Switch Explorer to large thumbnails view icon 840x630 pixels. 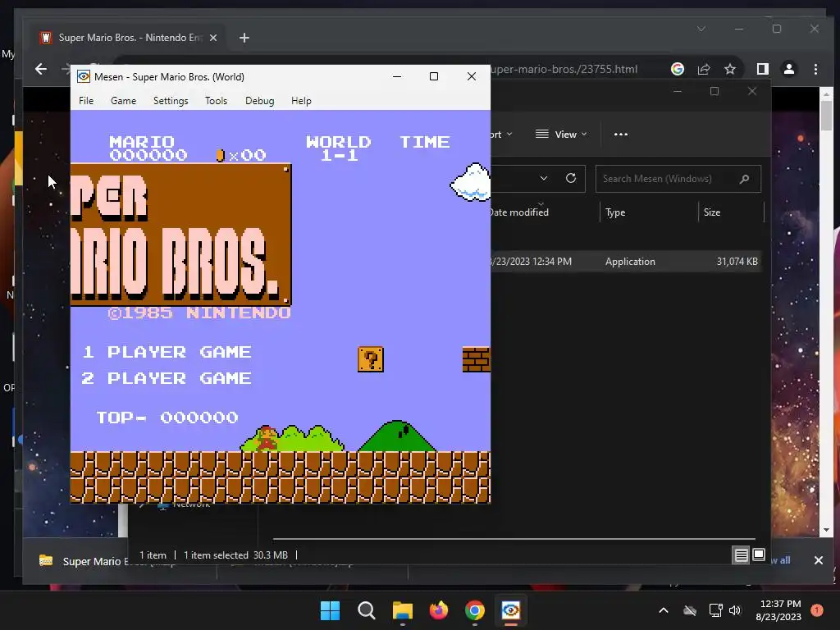point(759,555)
